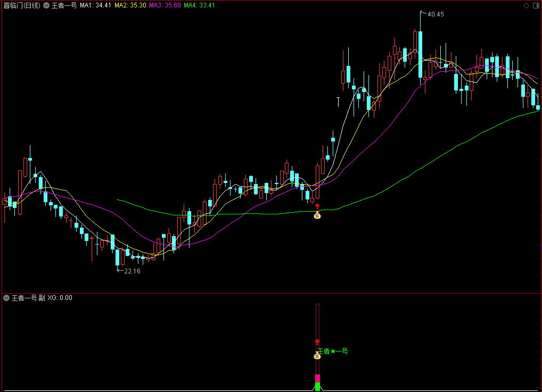Screen dimensions: 542x392
Task: Click the magenta MA3: 35.68 label
Action: click(165, 5)
